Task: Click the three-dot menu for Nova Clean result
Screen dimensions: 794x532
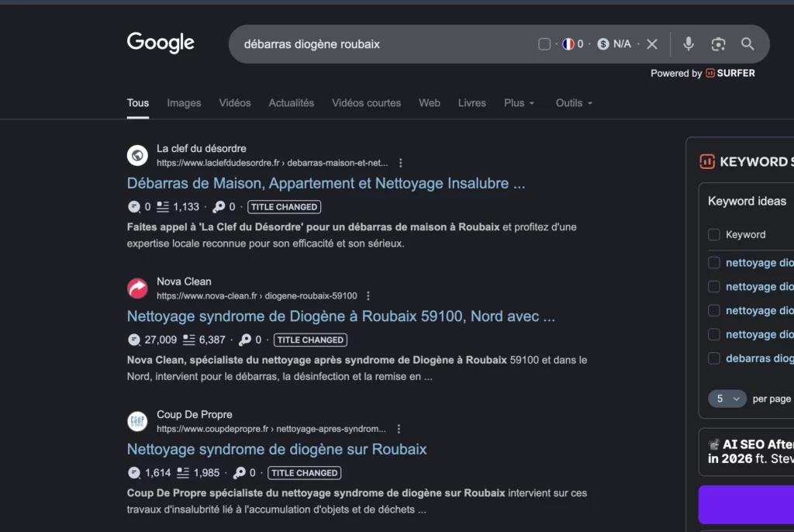Action: (x=368, y=295)
